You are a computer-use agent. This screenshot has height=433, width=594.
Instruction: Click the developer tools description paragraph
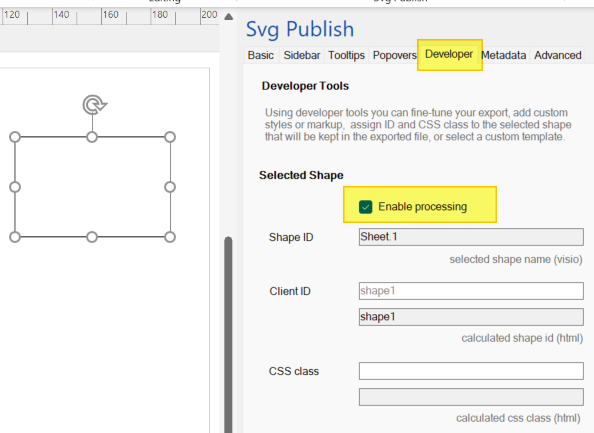point(418,125)
